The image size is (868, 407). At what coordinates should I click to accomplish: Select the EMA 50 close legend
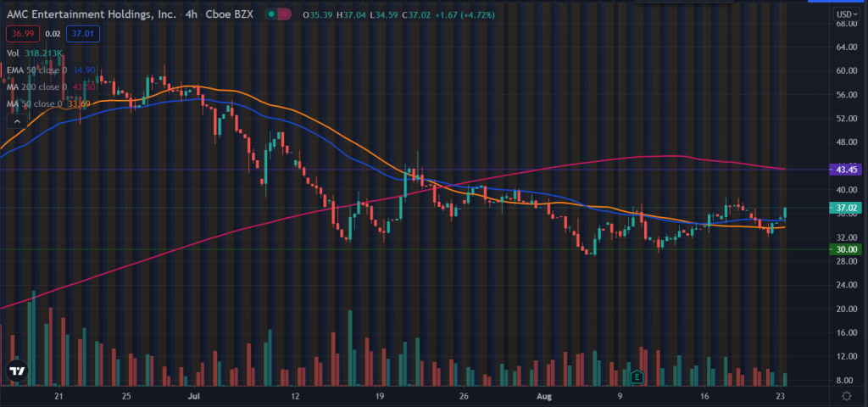pos(51,70)
